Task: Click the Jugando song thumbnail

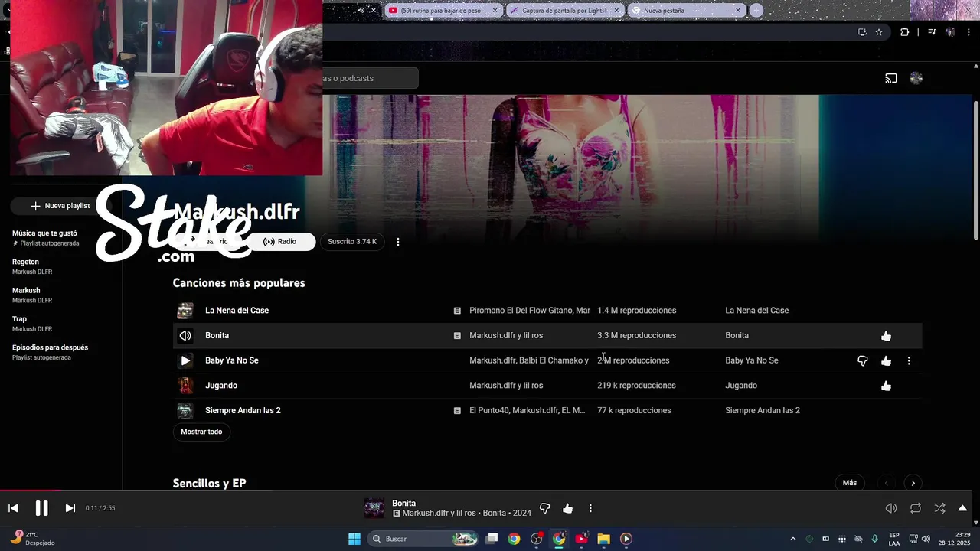Action: coord(185,386)
